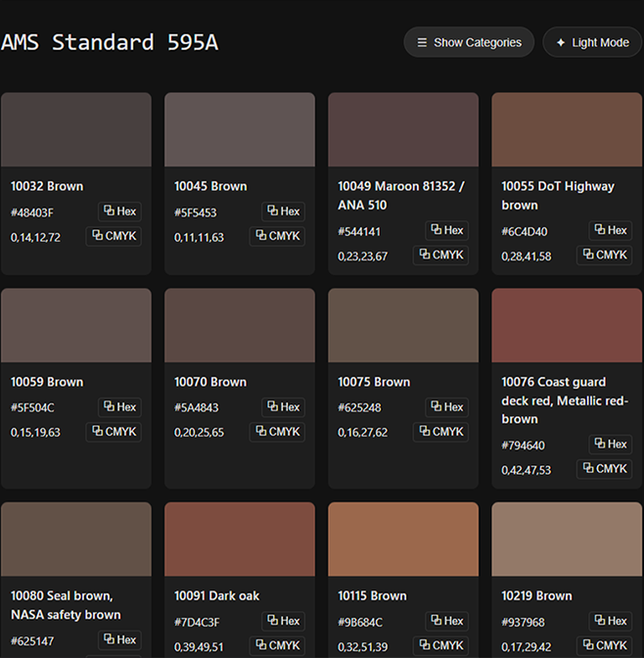The width and height of the screenshot is (644, 658).
Task: Select the 10091 Dark oak swatch
Action: pos(240,540)
